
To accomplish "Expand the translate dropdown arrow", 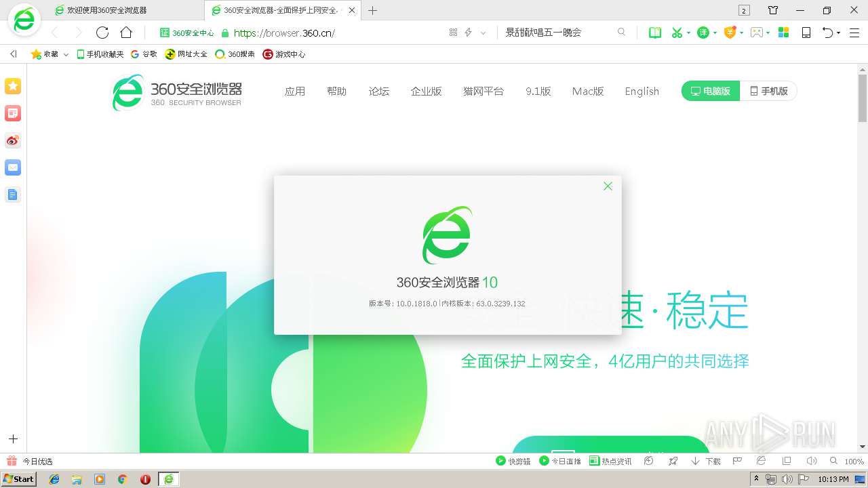I will [x=715, y=33].
